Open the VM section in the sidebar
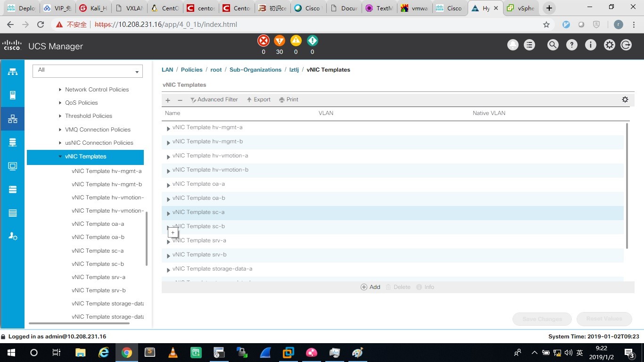This screenshot has height=362, width=644. click(x=13, y=166)
